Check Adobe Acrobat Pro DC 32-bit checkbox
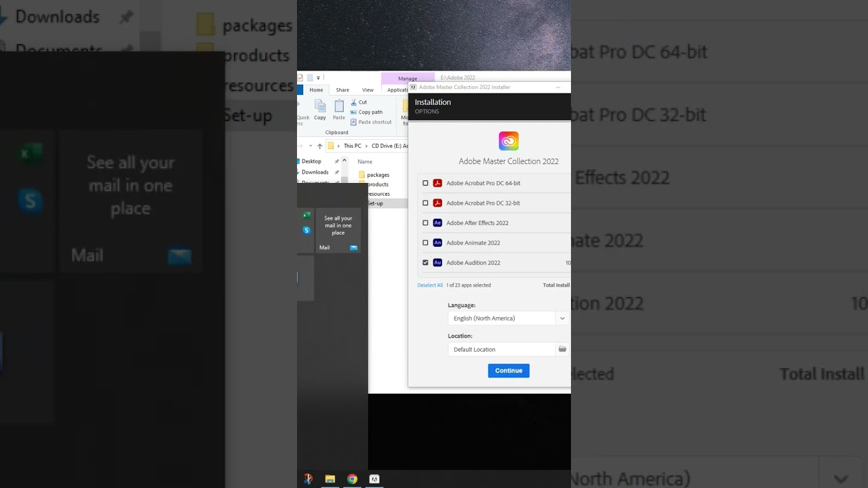This screenshot has width=868, height=488. [425, 203]
